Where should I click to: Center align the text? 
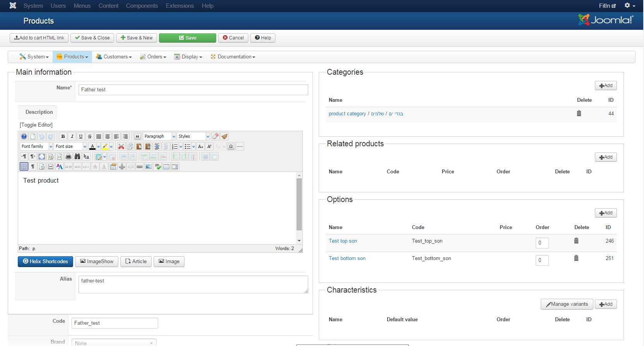click(108, 136)
